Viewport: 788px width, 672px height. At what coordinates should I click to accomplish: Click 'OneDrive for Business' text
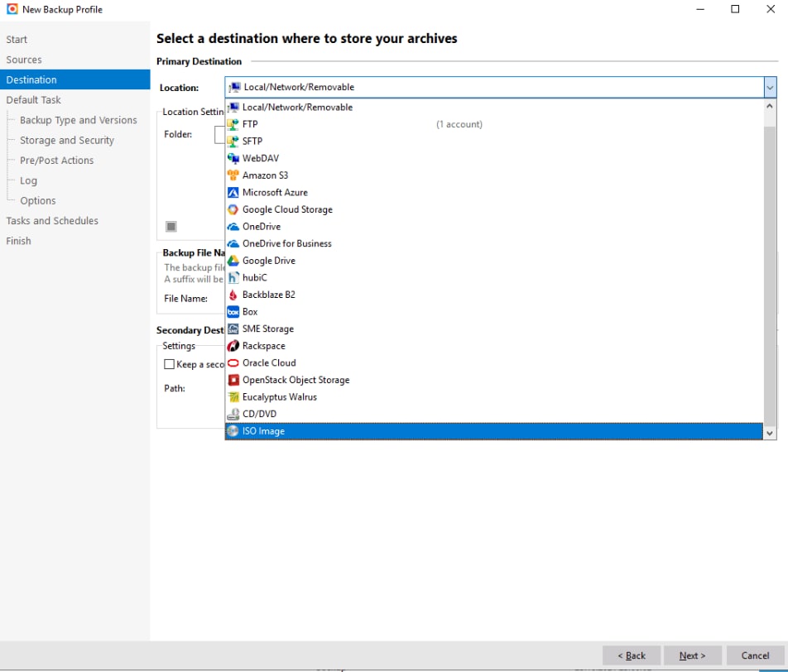(x=287, y=244)
